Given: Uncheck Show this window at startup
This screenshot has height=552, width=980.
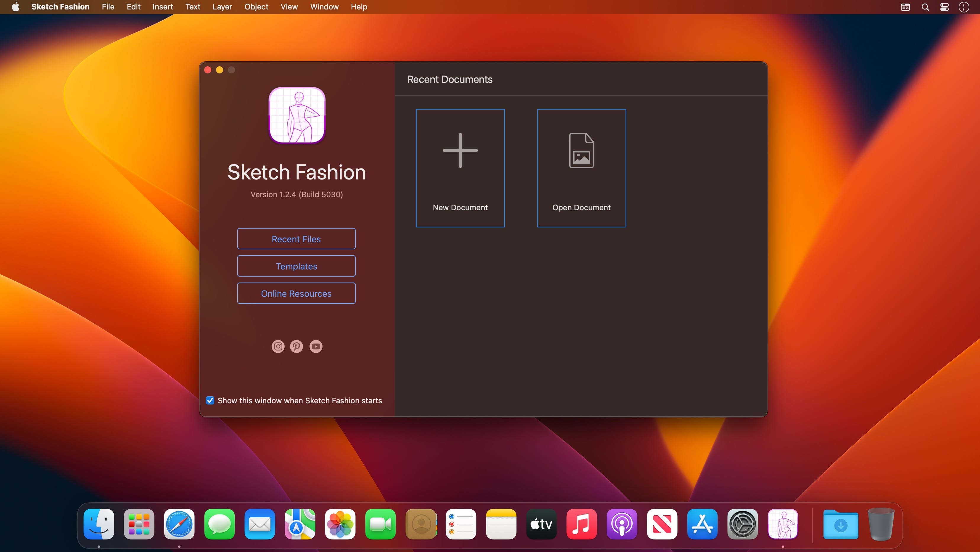Looking at the screenshot, I should [210, 400].
